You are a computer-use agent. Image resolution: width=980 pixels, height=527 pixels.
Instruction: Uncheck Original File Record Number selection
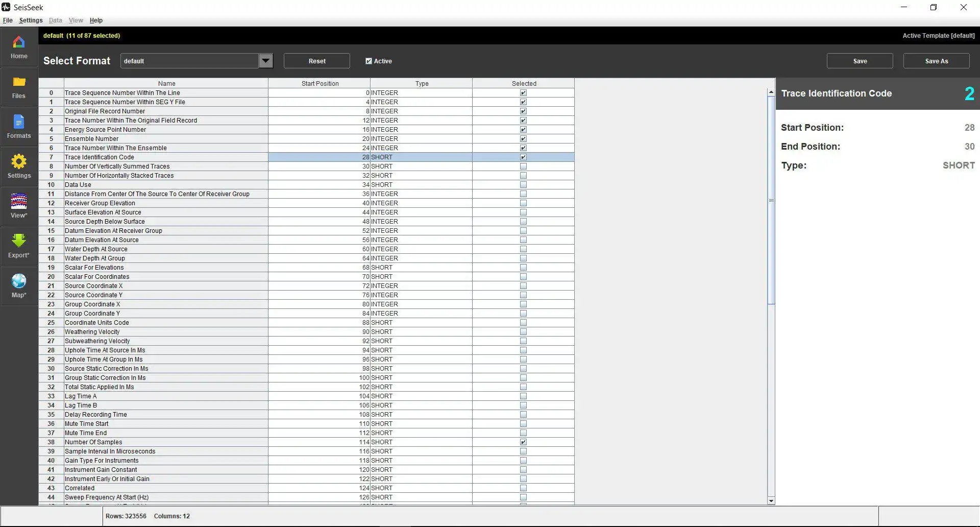[523, 111]
